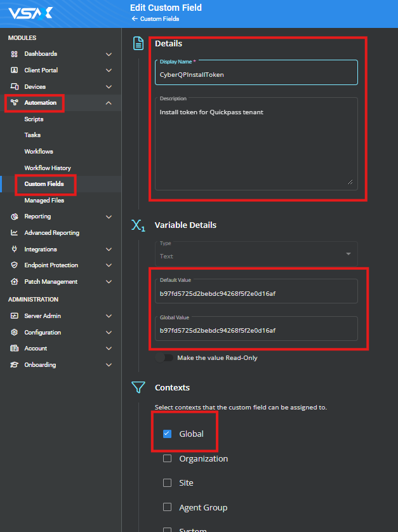Select the Dashboards module icon

(x=15, y=53)
